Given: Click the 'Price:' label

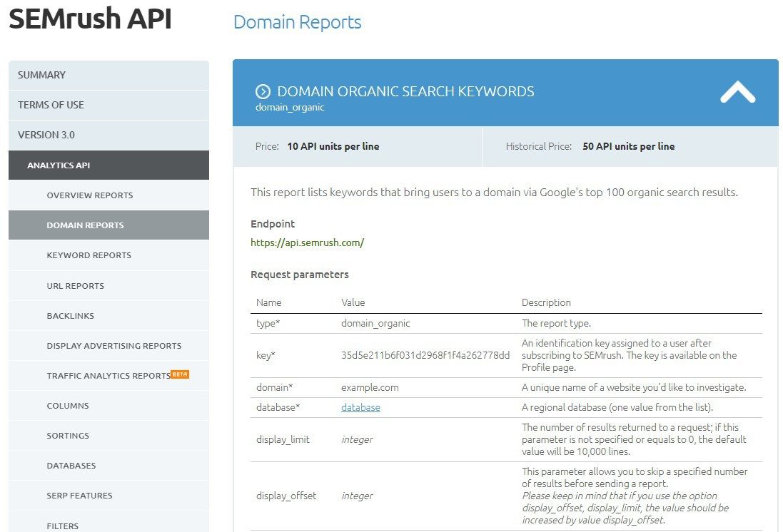Looking at the screenshot, I should coord(267,146).
